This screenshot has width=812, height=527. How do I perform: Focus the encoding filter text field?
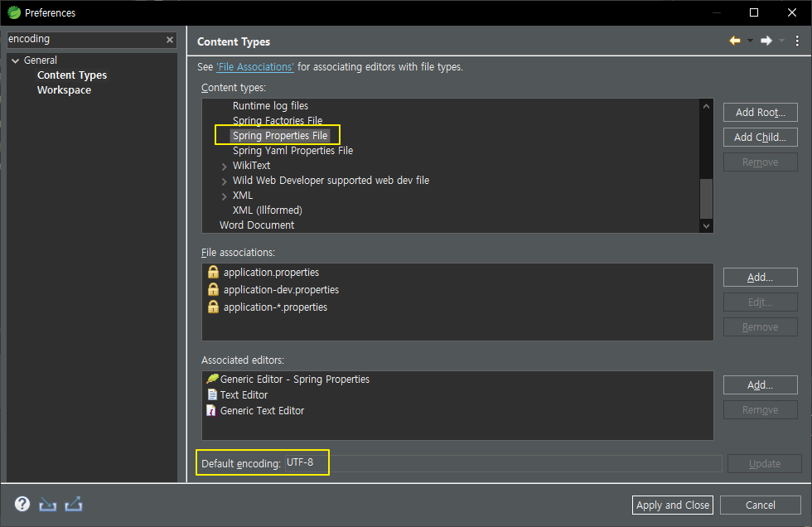click(x=85, y=39)
